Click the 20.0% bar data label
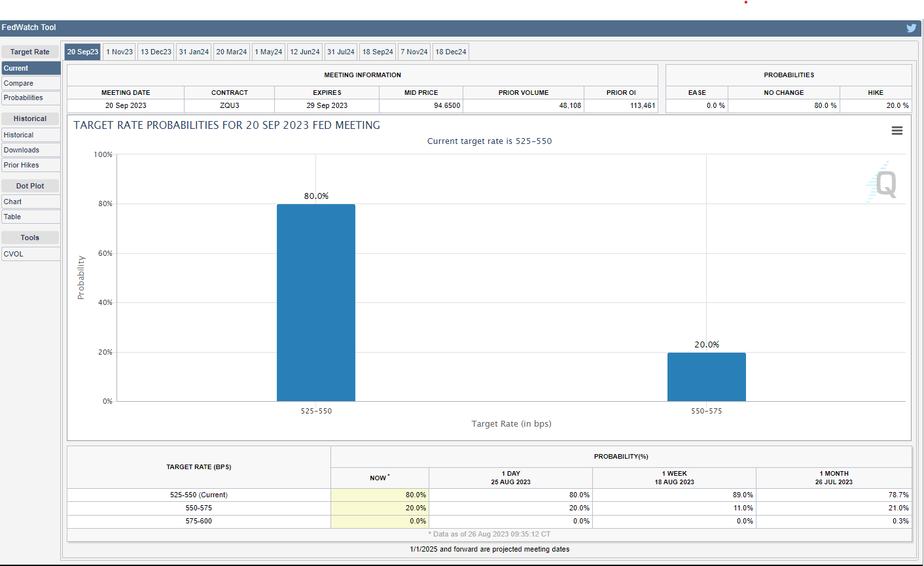The height and width of the screenshot is (566, 924). click(707, 345)
